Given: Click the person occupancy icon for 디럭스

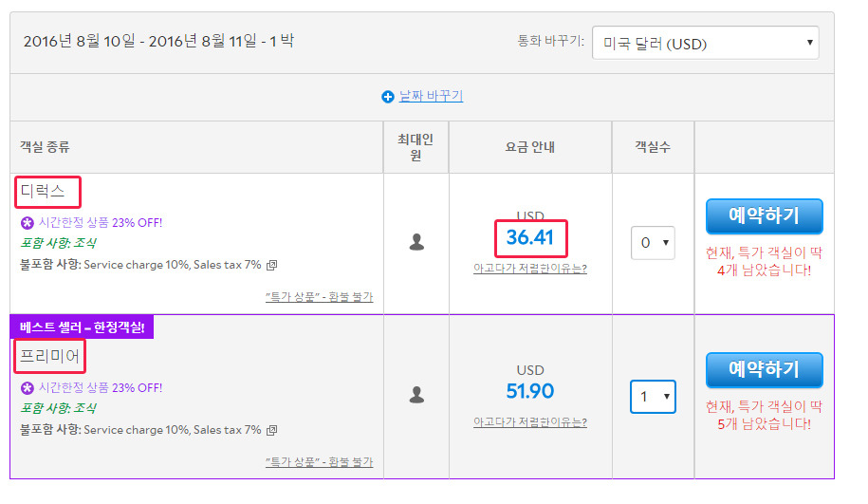Looking at the screenshot, I should coord(416,242).
